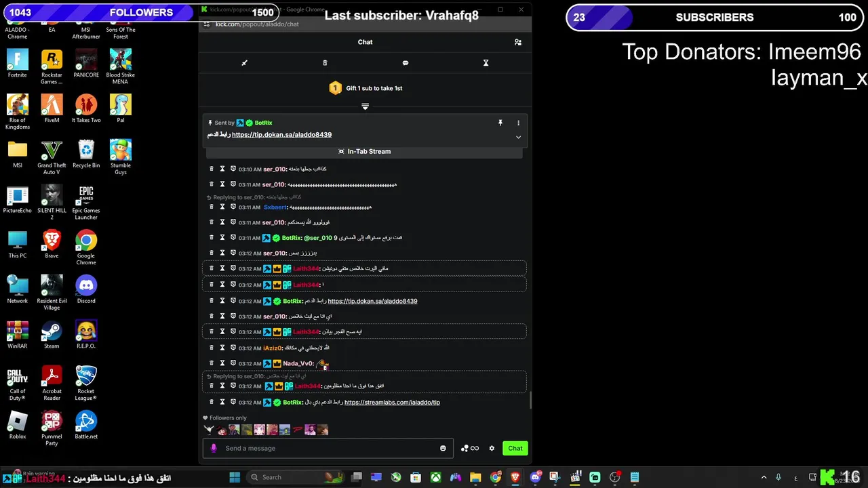Delete the Nada_Vv0 message
This screenshot has width=868, height=488.
coord(212,363)
